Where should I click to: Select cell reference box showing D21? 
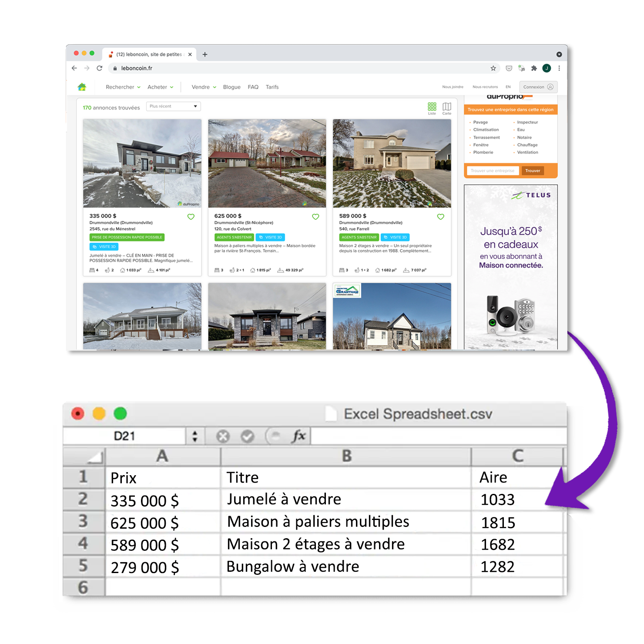[x=125, y=436]
